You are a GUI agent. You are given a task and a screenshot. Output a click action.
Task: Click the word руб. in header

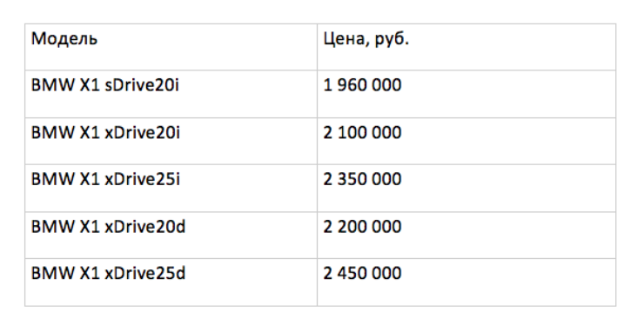point(392,39)
